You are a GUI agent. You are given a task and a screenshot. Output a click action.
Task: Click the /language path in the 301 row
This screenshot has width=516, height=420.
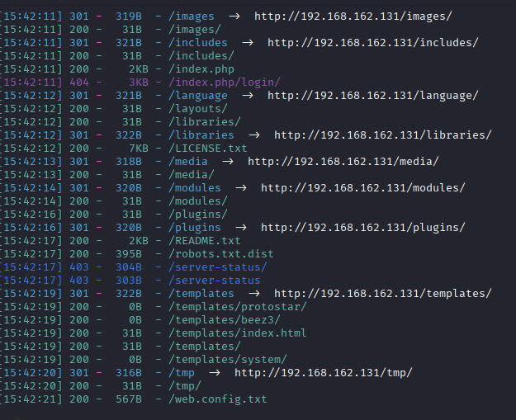(198, 96)
